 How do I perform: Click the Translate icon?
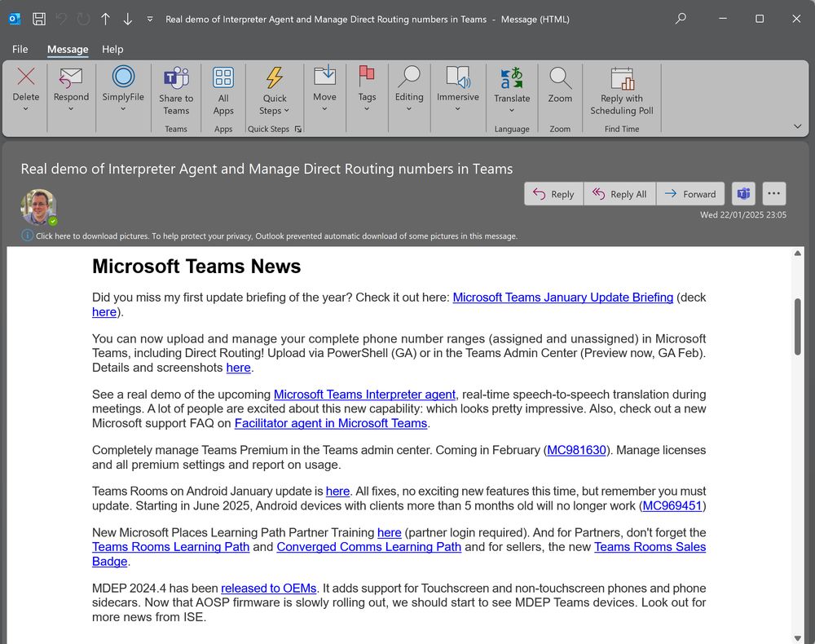[x=512, y=78]
